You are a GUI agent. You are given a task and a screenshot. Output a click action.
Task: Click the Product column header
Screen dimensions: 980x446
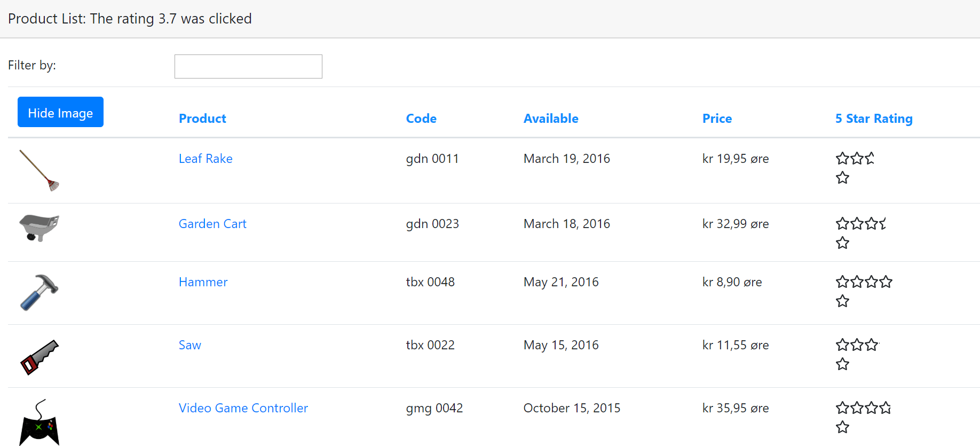pos(202,119)
